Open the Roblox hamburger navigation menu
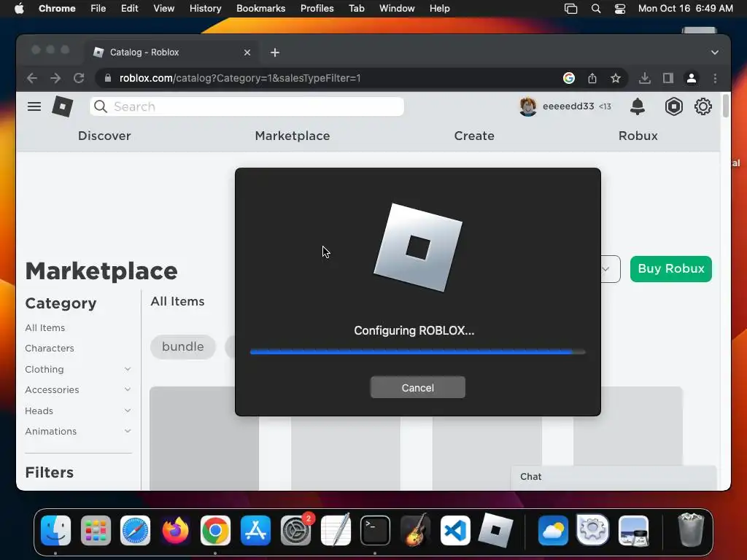 (x=34, y=106)
